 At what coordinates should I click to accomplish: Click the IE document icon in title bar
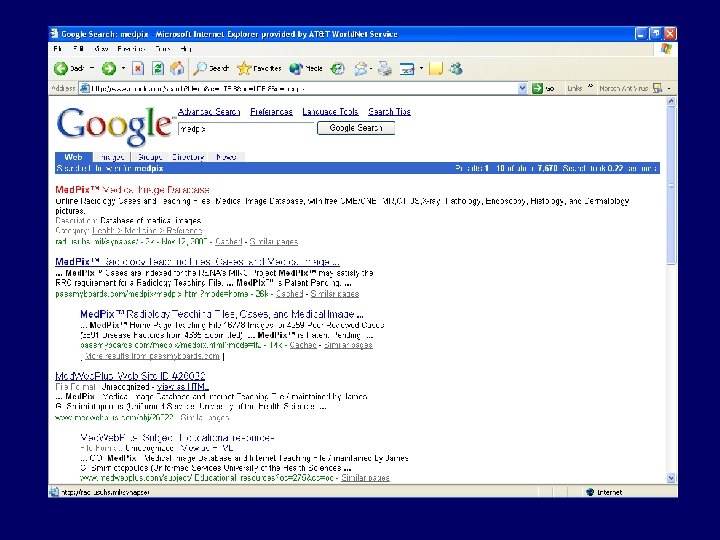pyautogui.click(x=55, y=34)
